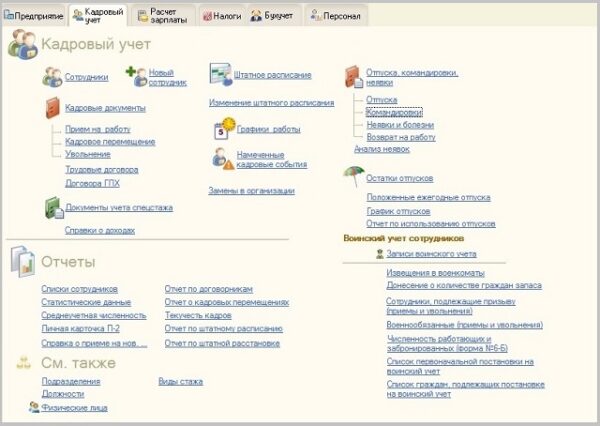Open the Штатное расписание schedule icon

220,74
